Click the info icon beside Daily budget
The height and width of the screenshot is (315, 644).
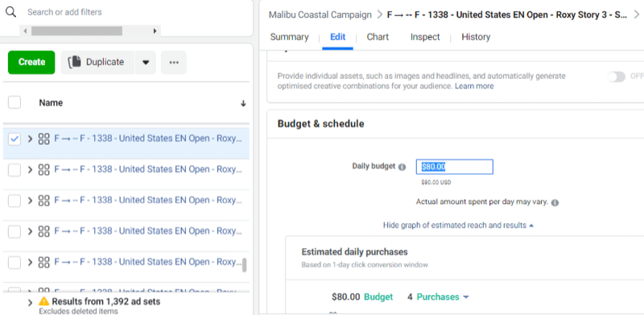[x=402, y=167]
